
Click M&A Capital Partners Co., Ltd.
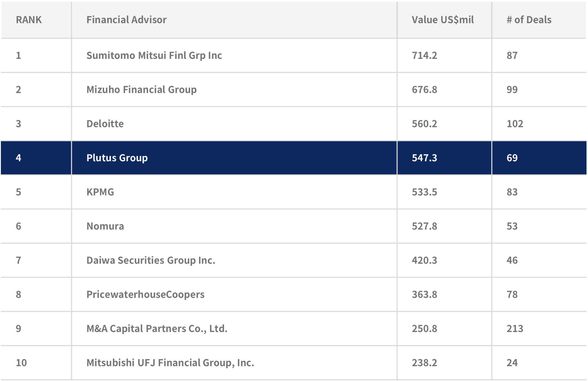click(157, 329)
